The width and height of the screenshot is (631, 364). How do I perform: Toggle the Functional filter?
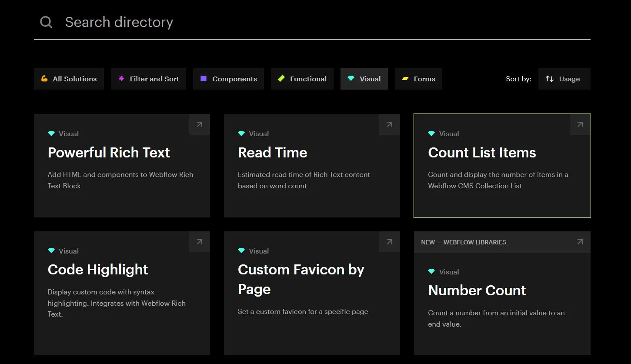(x=302, y=79)
